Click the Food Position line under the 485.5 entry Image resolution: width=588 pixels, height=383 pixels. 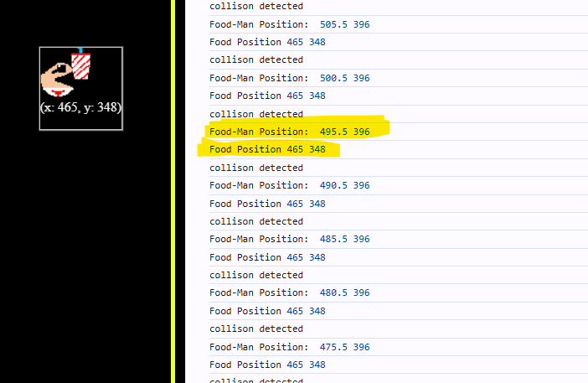tap(267, 257)
